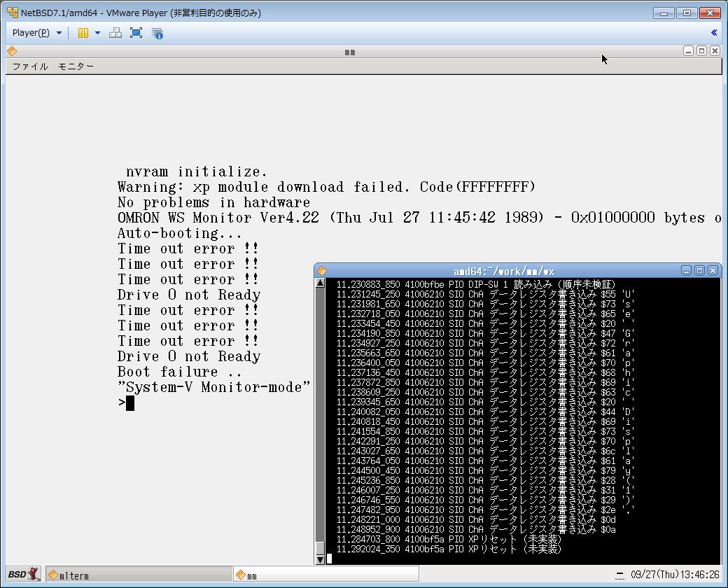
Task: Enter full screen mode icon
Action: tap(136, 33)
